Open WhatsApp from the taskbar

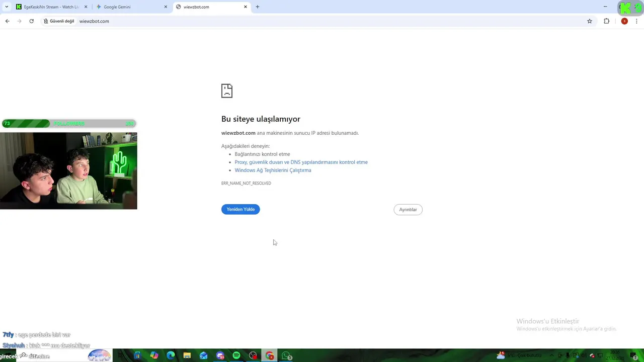286,355
